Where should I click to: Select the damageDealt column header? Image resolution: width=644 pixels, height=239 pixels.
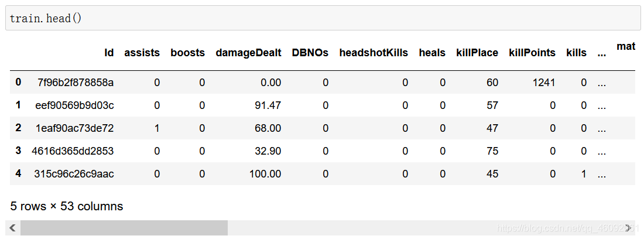pyautogui.click(x=248, y=53)
